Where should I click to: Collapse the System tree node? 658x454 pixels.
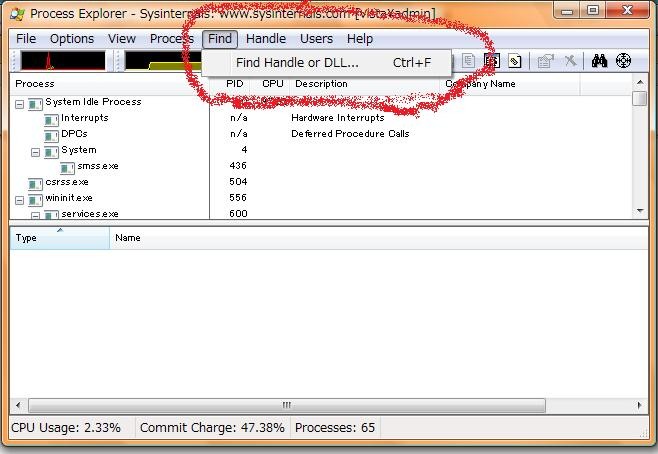[x=36, y=152]
